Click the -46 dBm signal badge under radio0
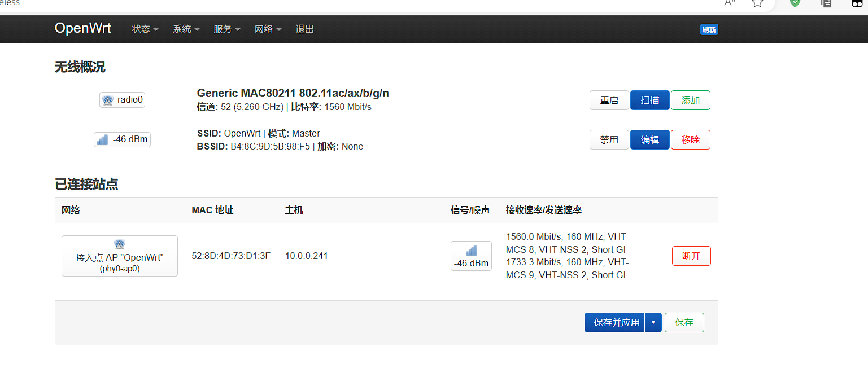 pos(122,139)
